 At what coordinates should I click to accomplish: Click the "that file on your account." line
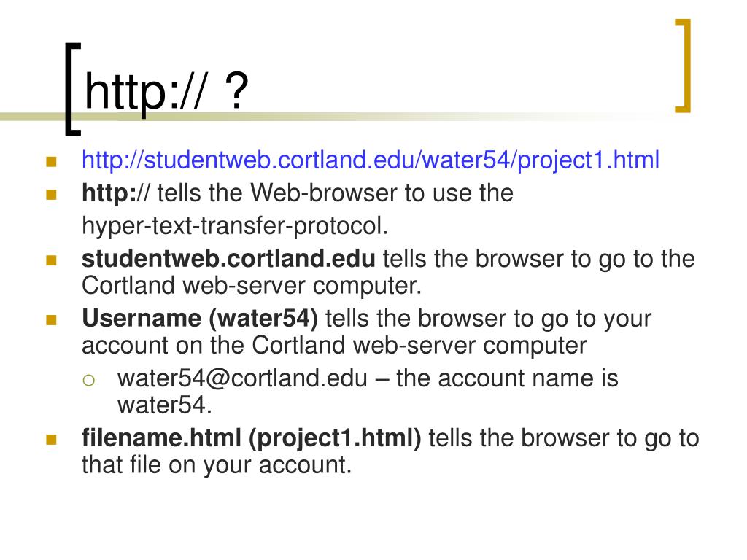(x=217, y=464)
